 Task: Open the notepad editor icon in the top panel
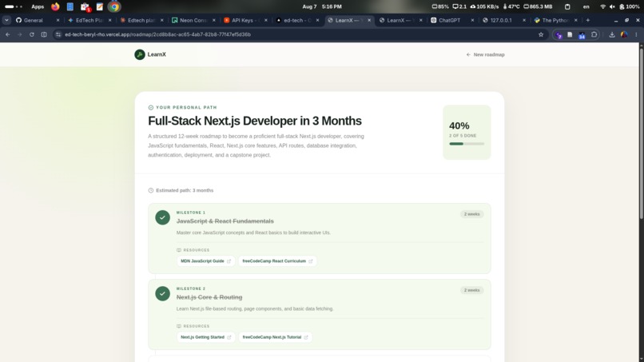(x=99, y=6)
